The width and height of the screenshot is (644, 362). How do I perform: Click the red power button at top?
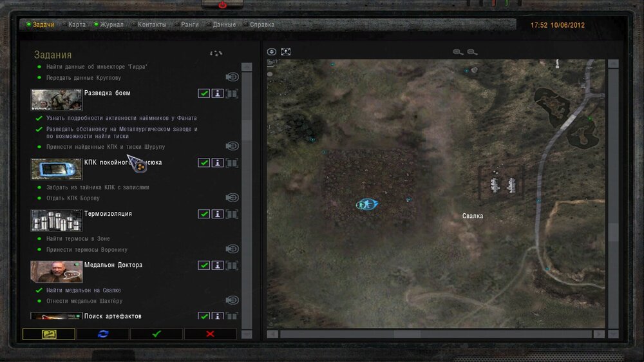(x=222, y=5)
